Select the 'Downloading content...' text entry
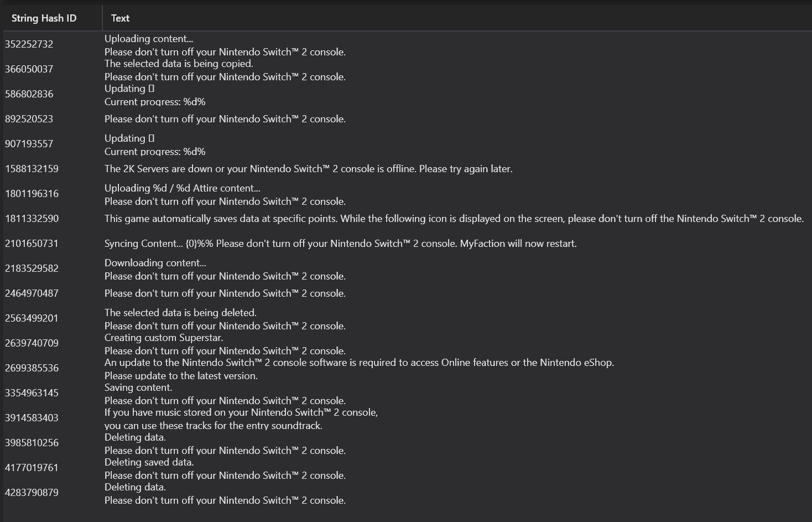 click(x=155, y=263)
